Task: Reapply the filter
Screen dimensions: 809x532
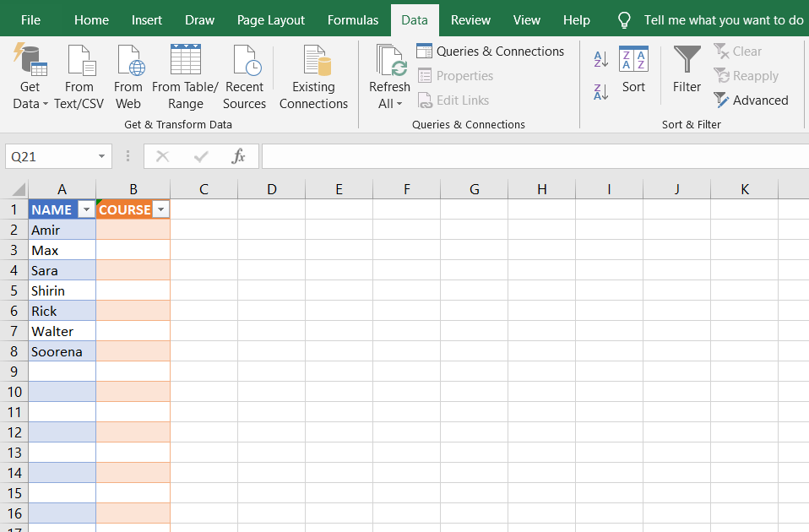Action: coord(746,76)
